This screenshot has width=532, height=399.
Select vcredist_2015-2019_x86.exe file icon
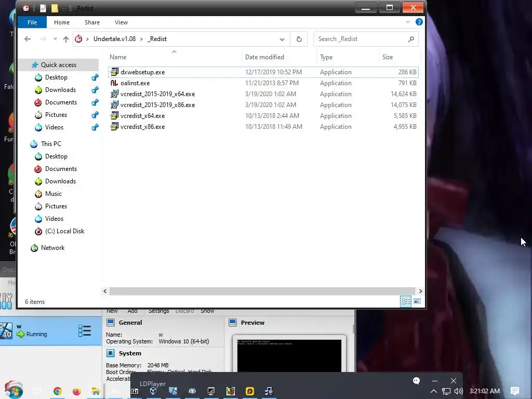pos(114,105)
